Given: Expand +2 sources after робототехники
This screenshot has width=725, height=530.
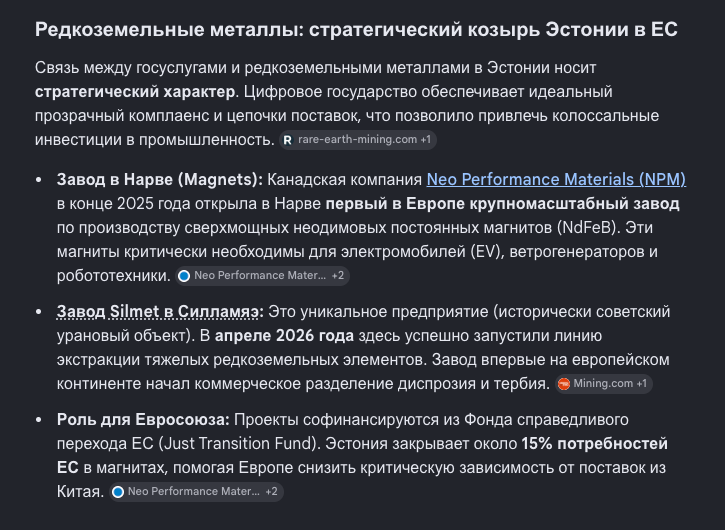Looking at the screenshot, I should (338, 276).
